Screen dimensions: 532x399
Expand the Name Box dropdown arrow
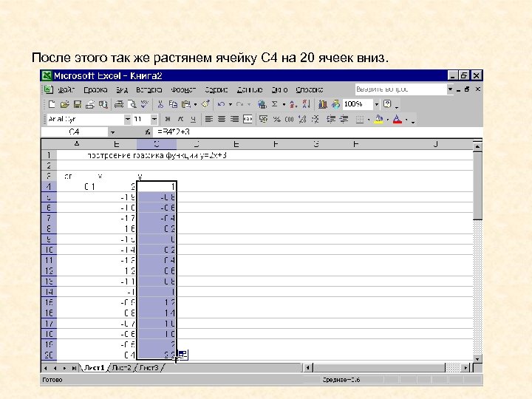pyautogui.click(x=112, y=132)
